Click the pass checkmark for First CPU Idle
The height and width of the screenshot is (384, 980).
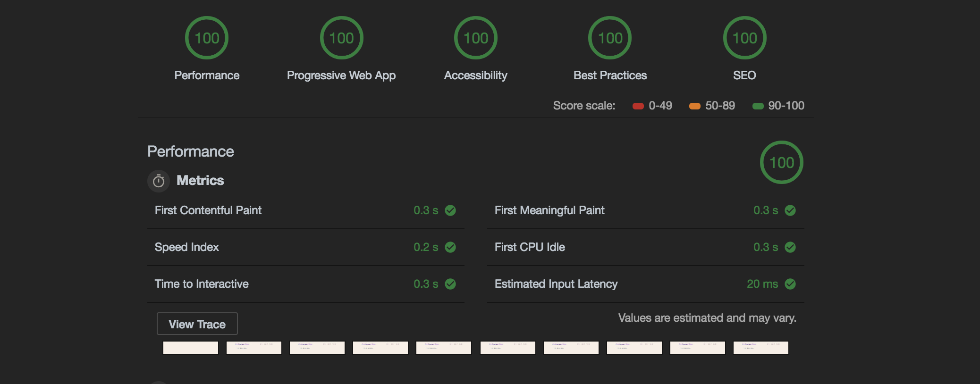click(790, 247)
